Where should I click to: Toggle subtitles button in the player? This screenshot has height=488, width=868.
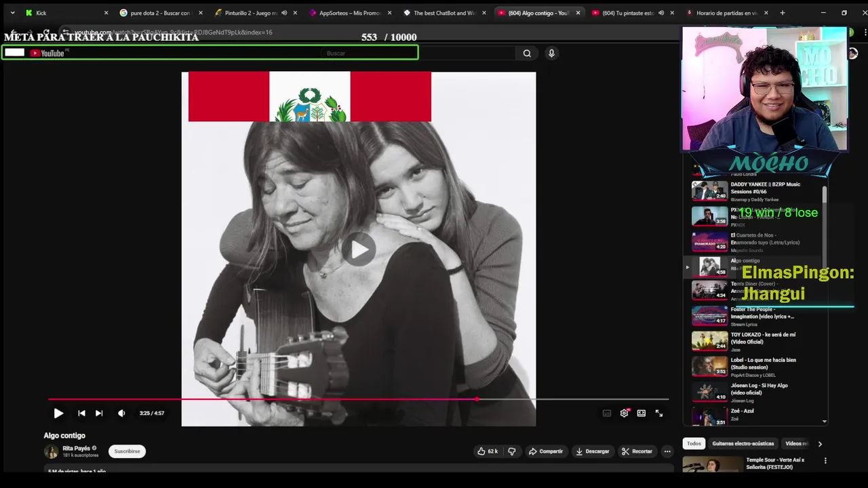click(x=607, y=413)
